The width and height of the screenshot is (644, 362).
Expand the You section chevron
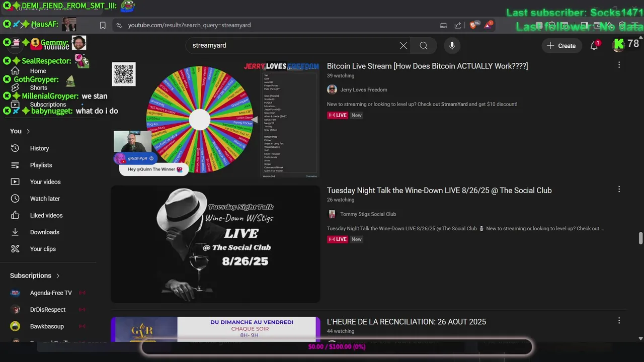coord(28,131)
